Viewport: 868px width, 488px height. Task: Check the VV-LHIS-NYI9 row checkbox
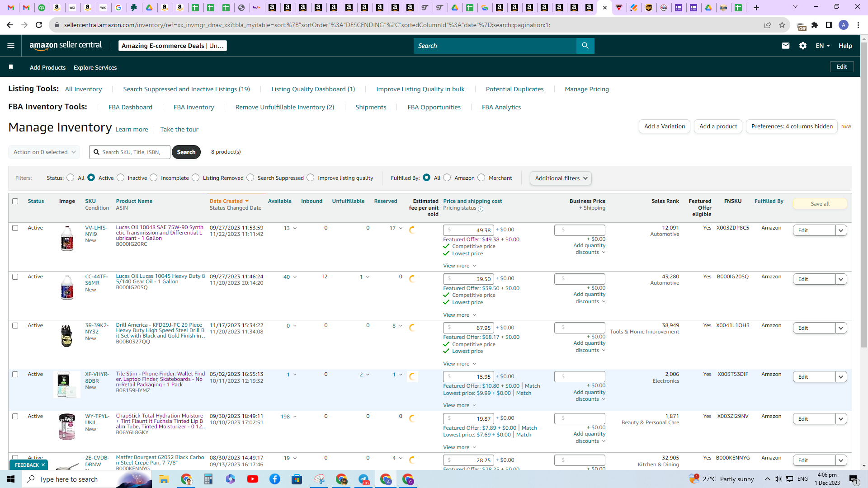tap(15, 228)
